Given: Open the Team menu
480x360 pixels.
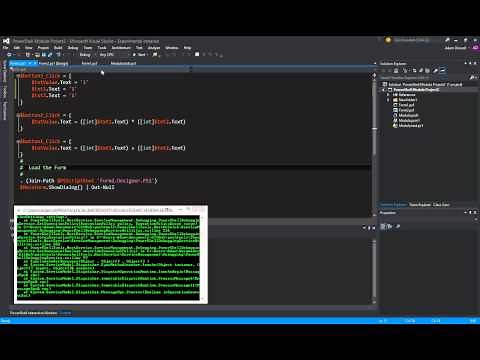Looking at the screenshot, I should click(x=88, y=48).
